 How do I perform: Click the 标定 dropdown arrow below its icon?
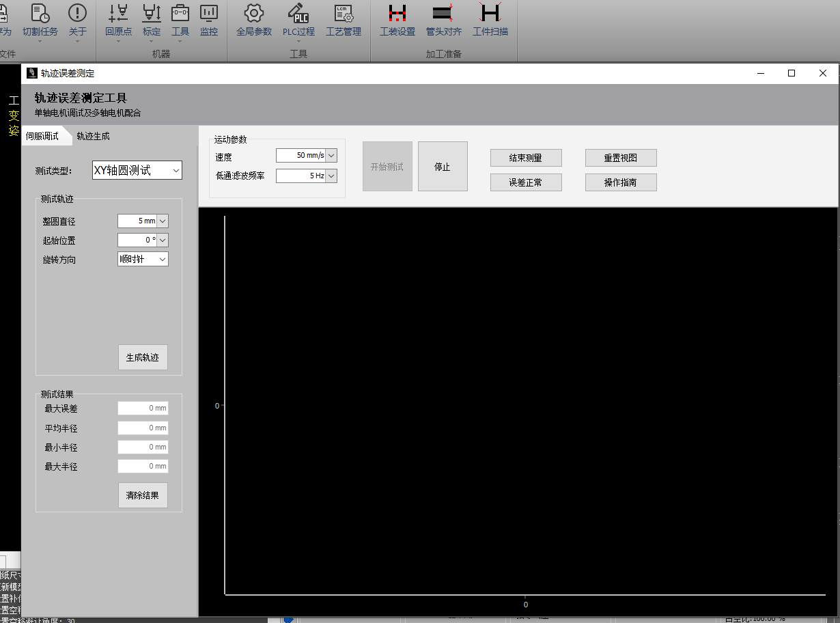coord(152,41)
